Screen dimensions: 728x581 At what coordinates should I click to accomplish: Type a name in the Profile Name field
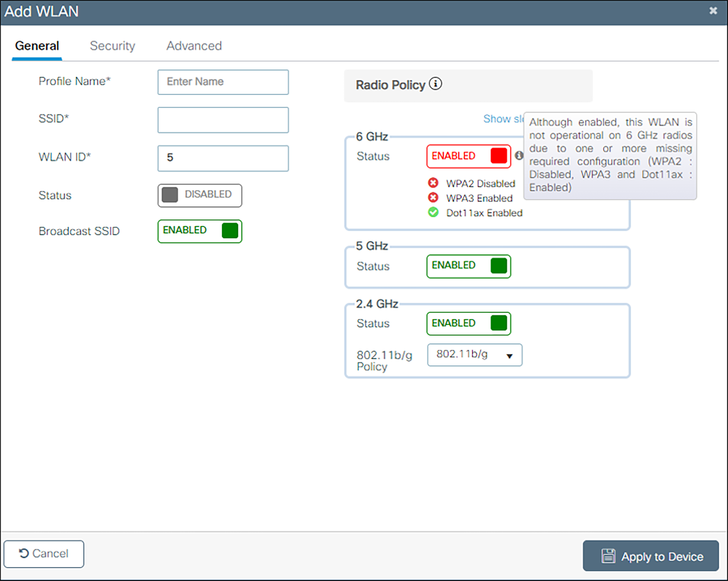click(223, 82)
